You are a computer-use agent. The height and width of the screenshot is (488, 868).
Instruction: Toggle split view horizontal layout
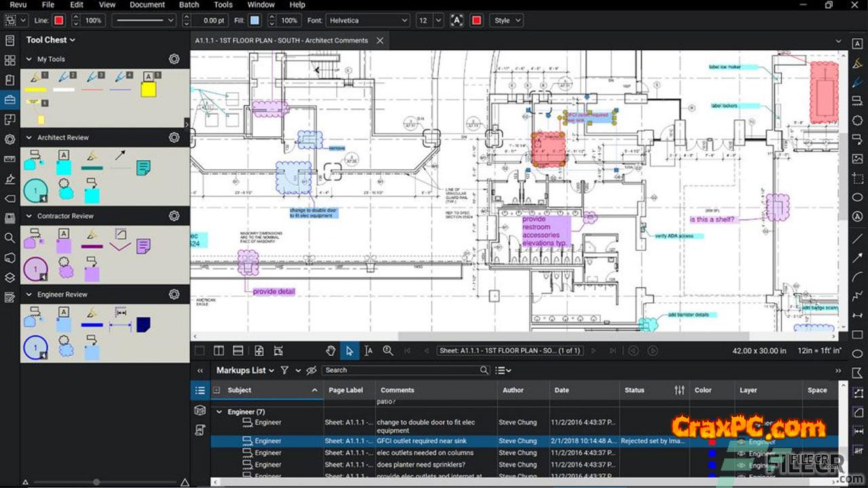[x=238, y=350]
